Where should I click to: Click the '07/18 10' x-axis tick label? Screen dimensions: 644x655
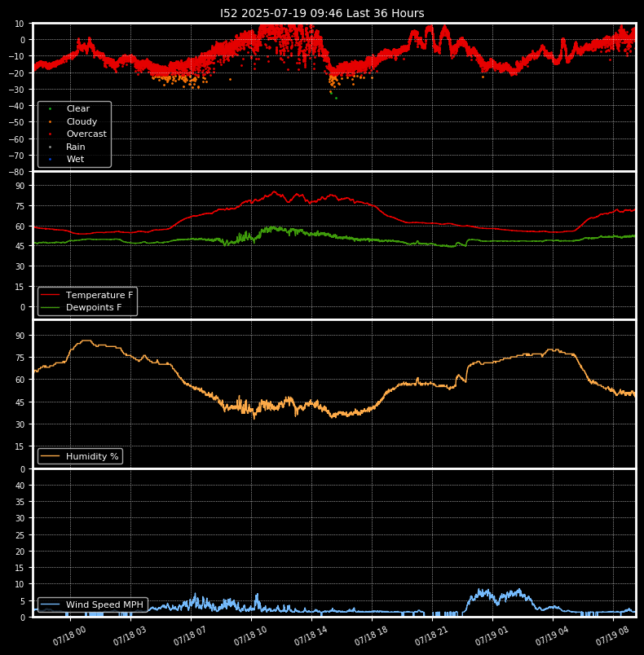[250, 635]
